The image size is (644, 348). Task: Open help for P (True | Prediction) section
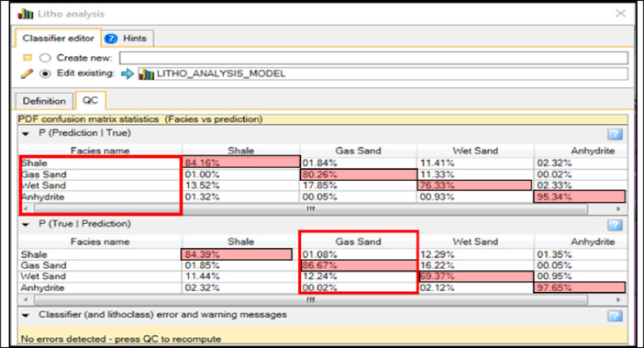tap(615, 225)
